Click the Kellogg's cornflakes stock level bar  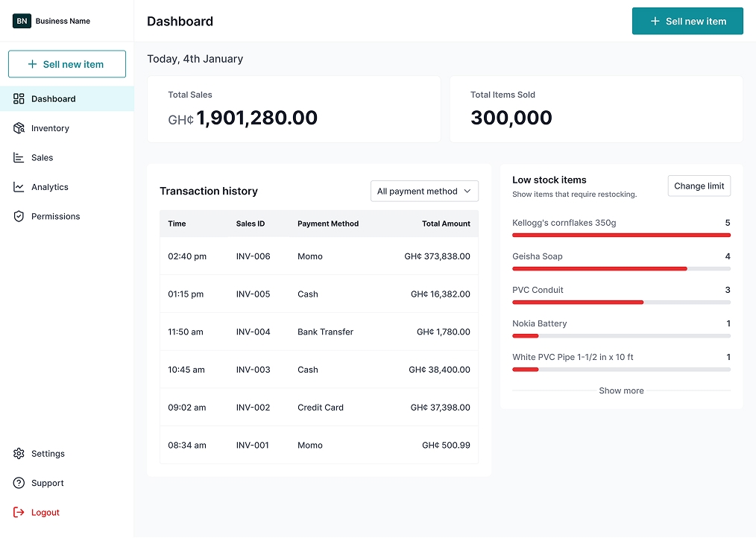pyautogui.click(x=621, y=235)
